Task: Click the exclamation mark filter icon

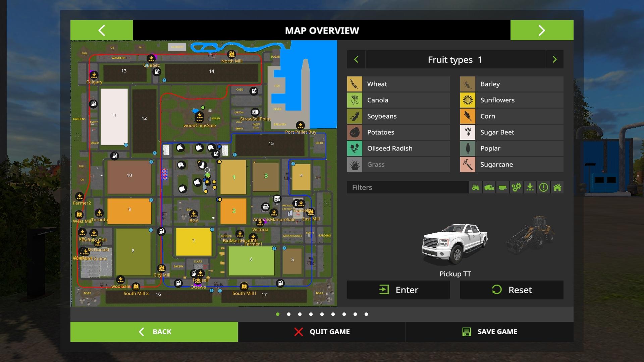Action: [543, 187]
